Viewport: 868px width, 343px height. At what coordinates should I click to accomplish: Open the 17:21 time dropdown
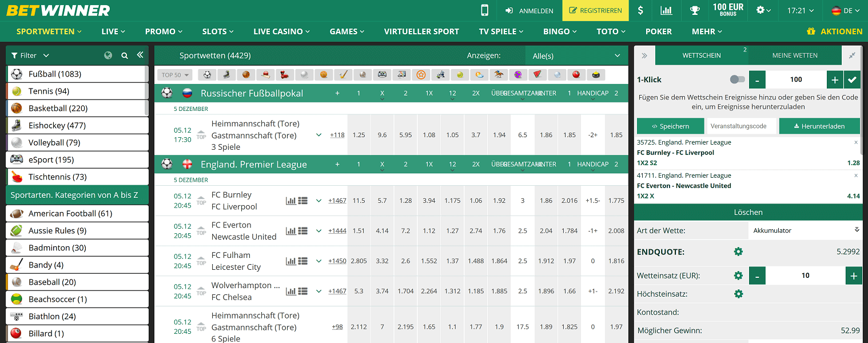coord(800,10)
